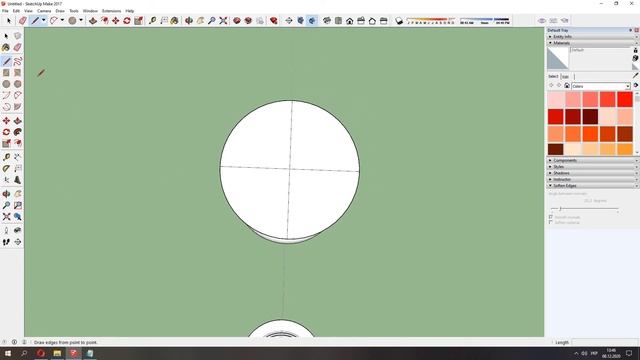Screen dimensions: 640x360
Task: Click the Create Material button
Action: click(x=636, y=58)
